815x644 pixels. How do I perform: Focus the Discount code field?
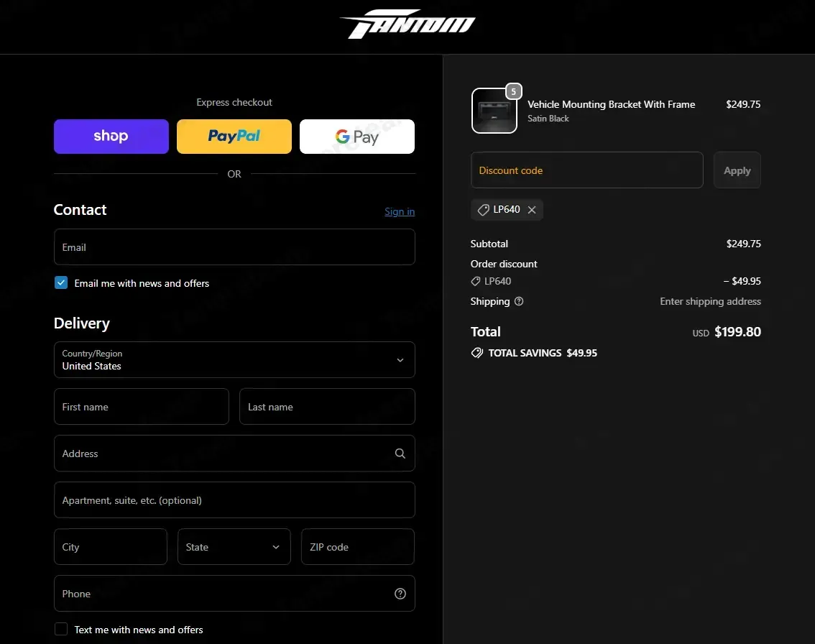pyautogui.click(x=587, y=170)
